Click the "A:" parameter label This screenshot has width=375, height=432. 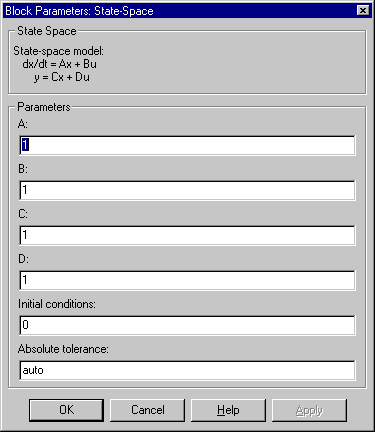click(x=23, y=124)
